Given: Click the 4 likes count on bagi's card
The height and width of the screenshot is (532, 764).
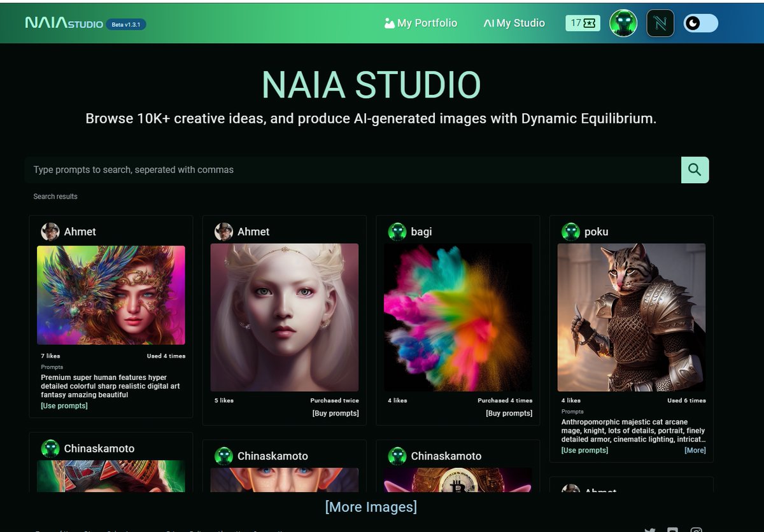Looking at the screenshot, I should (x=398, y=401).
